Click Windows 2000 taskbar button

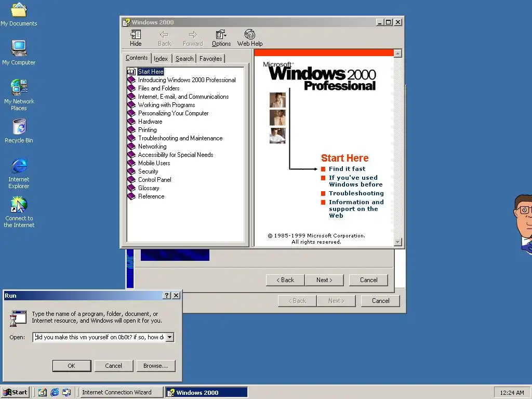click(x=207, y=393)
